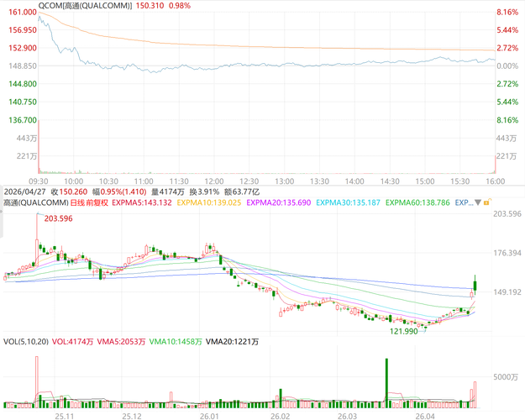Screen dimensions: 525x420
Task: Click the current price 150.310
Action: pos(150,6)
